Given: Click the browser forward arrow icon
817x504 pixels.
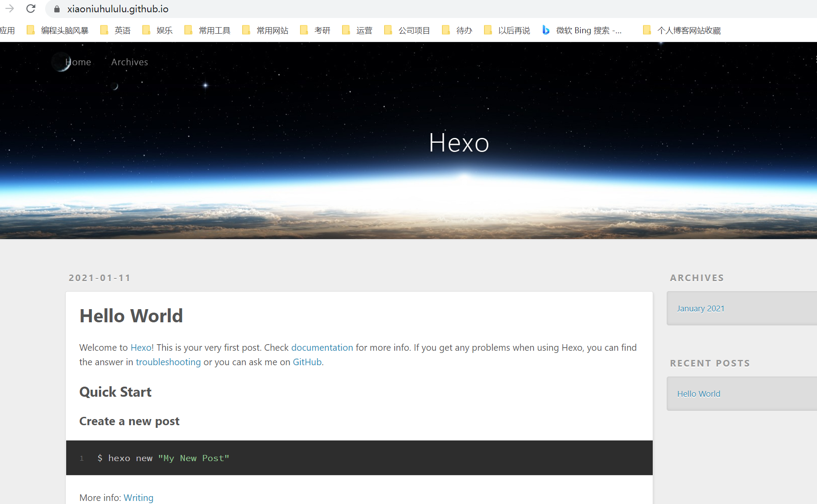Looking at the screenshot, I should click(10, 9).
